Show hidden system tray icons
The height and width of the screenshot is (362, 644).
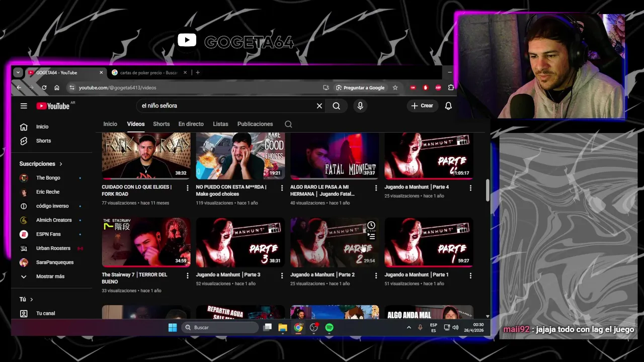pos(409,327)
